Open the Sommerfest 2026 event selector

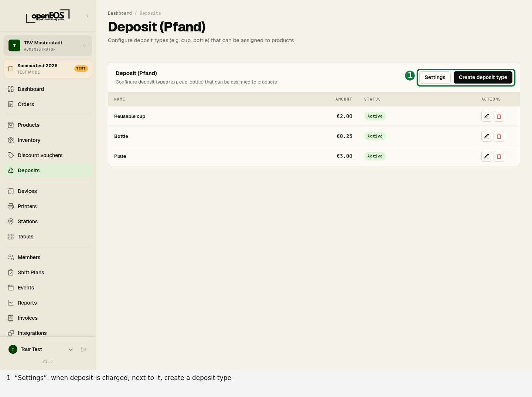(48, 69)
